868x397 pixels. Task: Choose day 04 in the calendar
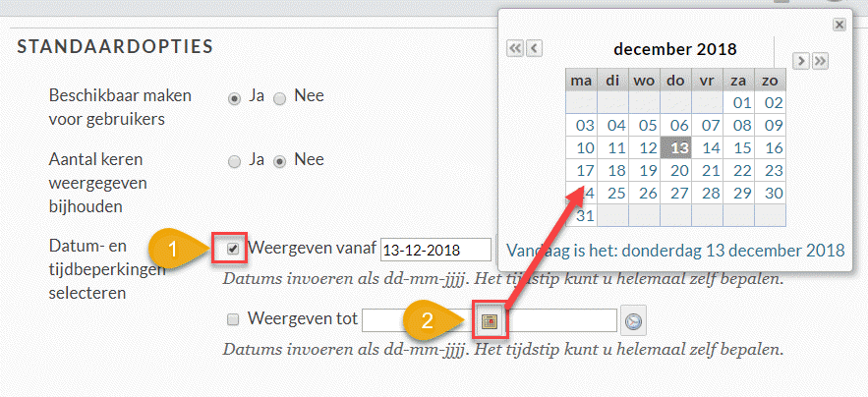[x=612, y=125]
